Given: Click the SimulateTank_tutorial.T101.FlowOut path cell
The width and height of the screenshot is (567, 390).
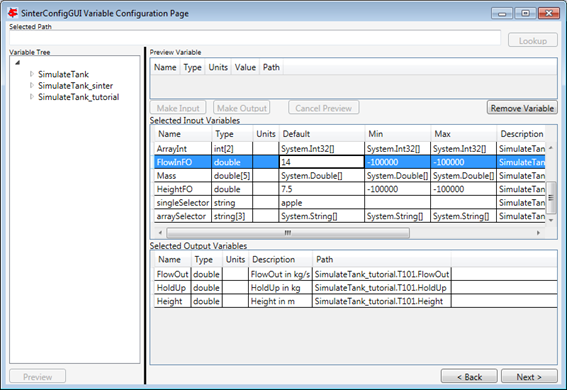Looking at the screenshot, I should tap(381, 274).
